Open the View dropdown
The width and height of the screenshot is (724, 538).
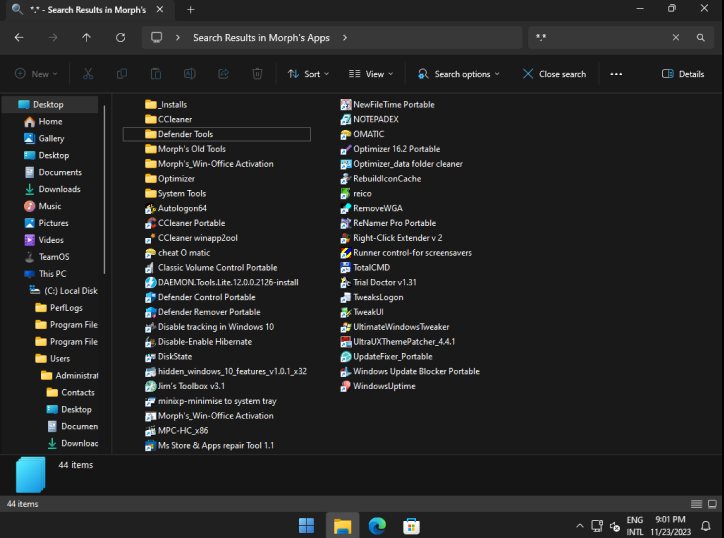tap(371, 74)
